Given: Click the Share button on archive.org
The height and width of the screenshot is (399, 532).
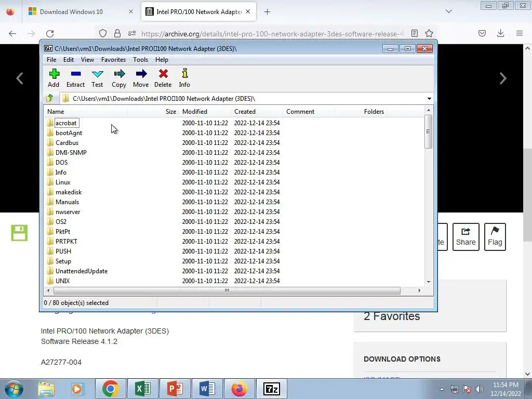Looking at the screenshot, I should point(466,237).
